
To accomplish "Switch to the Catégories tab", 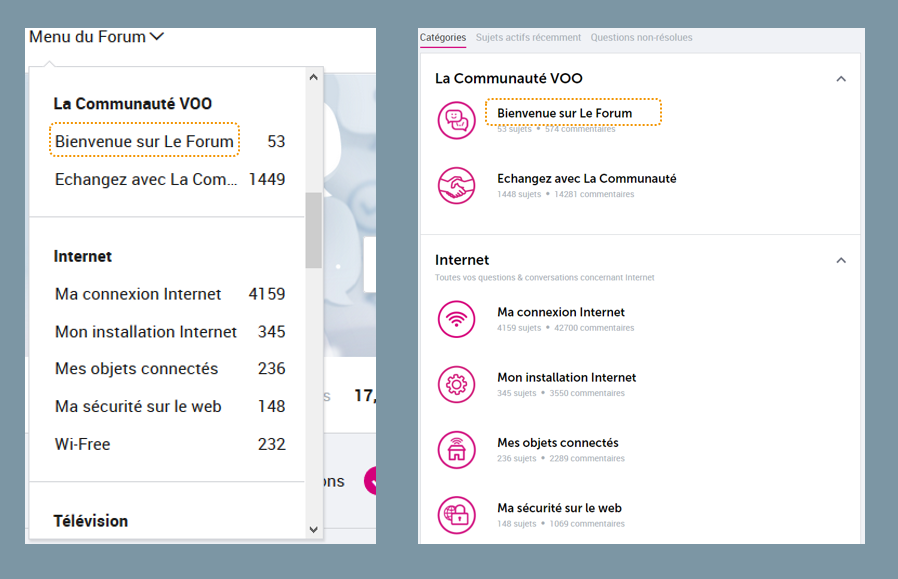I will pos(443,37).
